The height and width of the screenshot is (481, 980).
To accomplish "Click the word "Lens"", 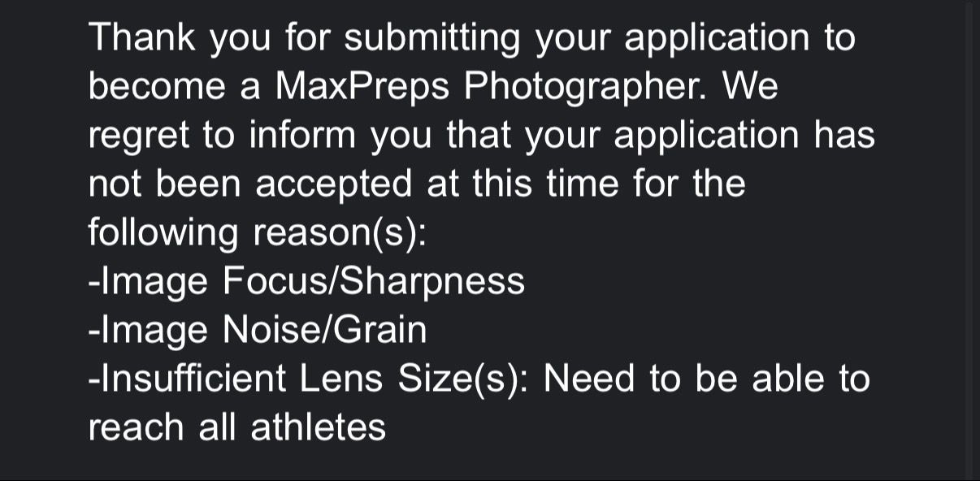I will click(x=346, y=379).
